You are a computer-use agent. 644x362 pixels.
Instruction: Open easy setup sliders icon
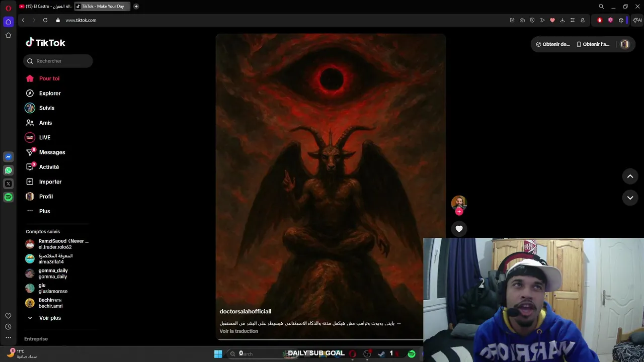pyautogui.click(x=573, y=20)
